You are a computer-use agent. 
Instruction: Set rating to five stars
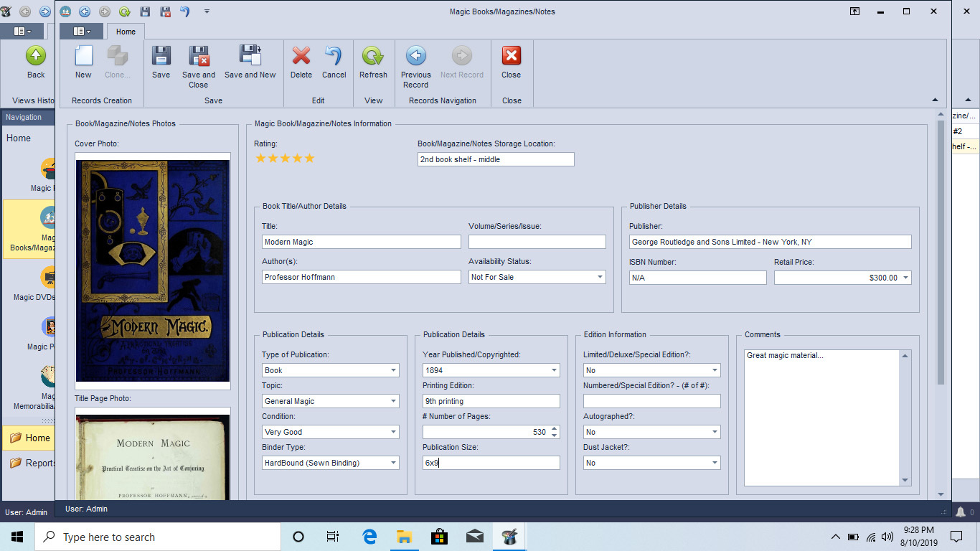click(x=309, y=158)
